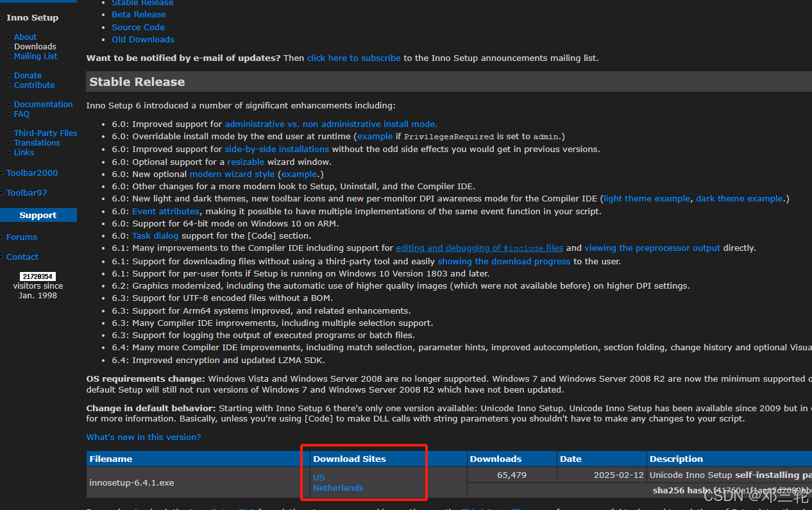Open the Documentation link
Image resolution: width=812 pixels, height=510 pixels.
click(43, 104)
